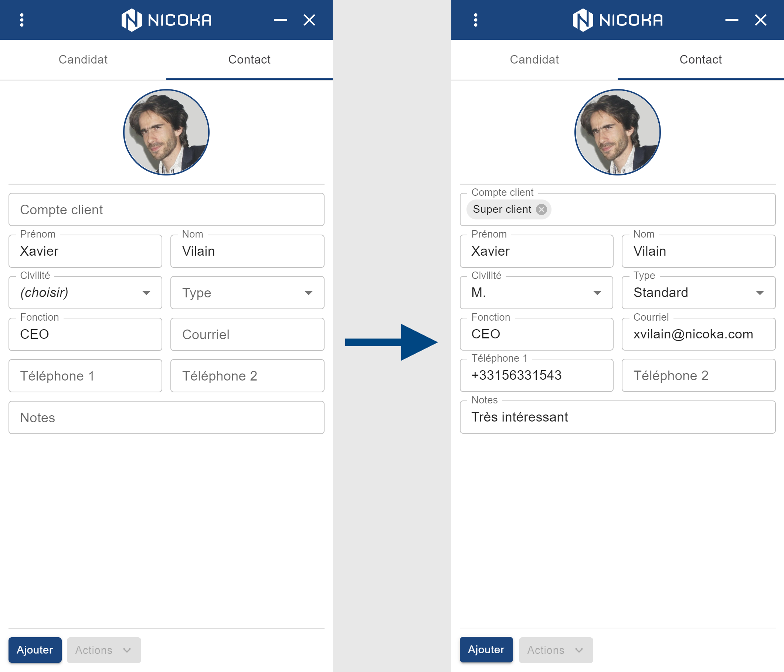Click the Nicoka logo in left panel
Image resolution: width=784 pixels, height=672 pixels.
tap(166, 20)
